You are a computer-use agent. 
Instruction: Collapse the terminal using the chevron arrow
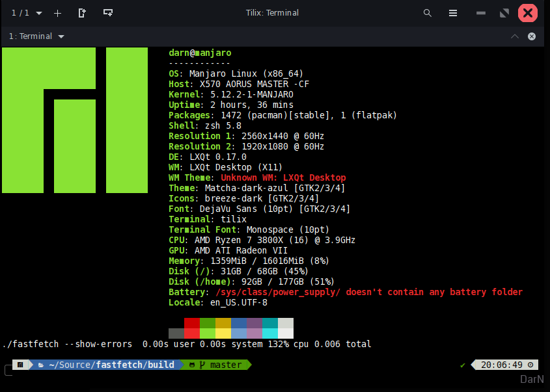tap(514, 36)
